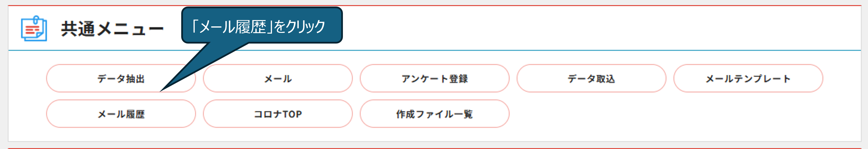Image resolution: width=868 pixels, height=149 pixels.
Task: Navigate to コロナTOP
Action: (x=278, y=114)
